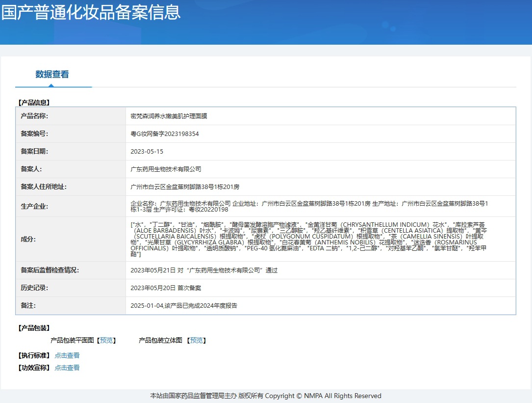Screen dimensions: 532x403
Task: Click the 备注 2024年度报告 note
Action: click(x=184, y=306)
